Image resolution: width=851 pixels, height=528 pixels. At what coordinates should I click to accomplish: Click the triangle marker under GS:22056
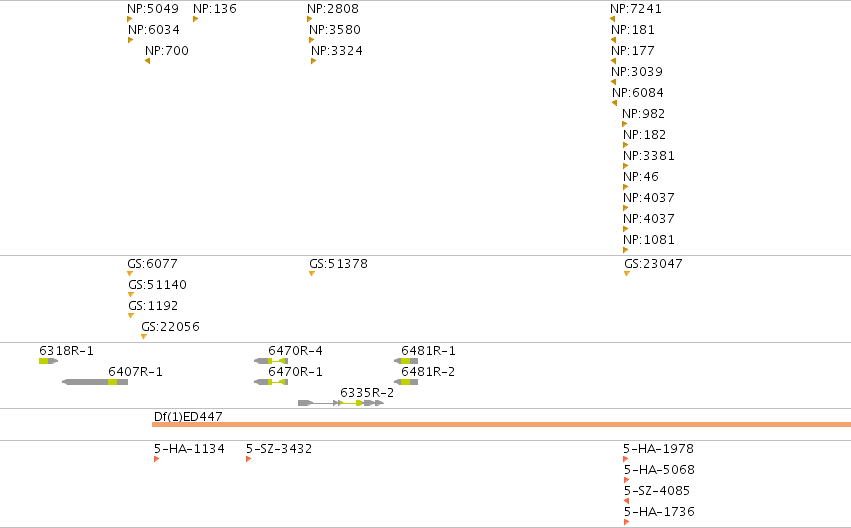(144, 336)
